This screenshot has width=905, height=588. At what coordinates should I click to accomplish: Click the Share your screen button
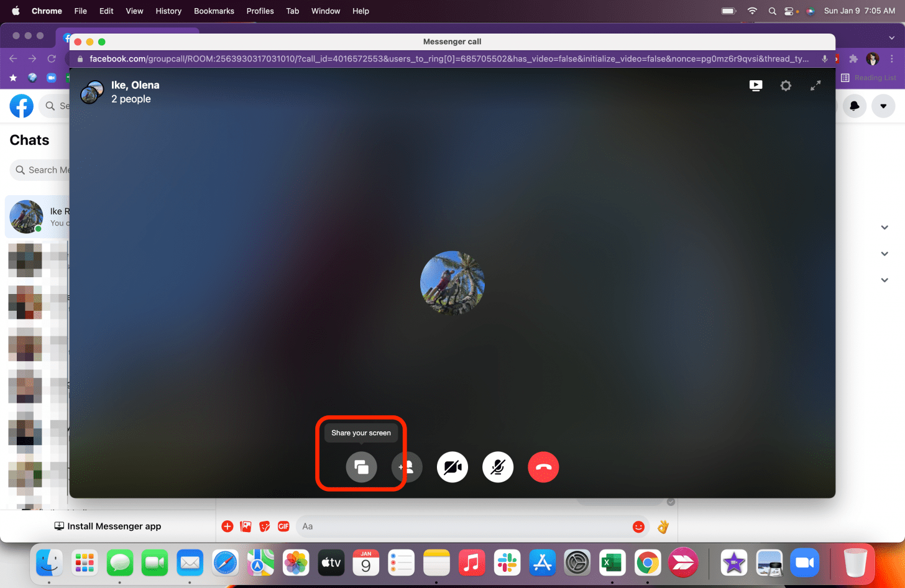(361, 467)
